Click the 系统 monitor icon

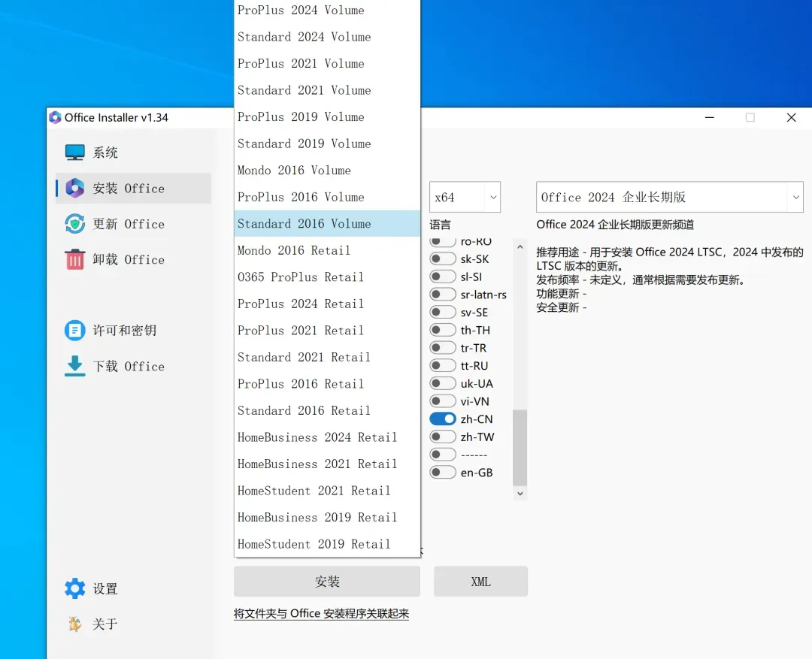point(75,153)
